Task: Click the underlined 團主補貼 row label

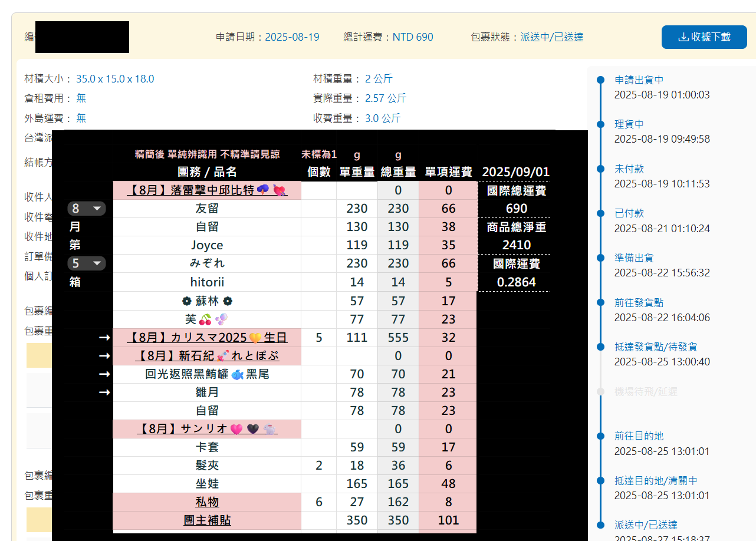Action: click(207, 520)
